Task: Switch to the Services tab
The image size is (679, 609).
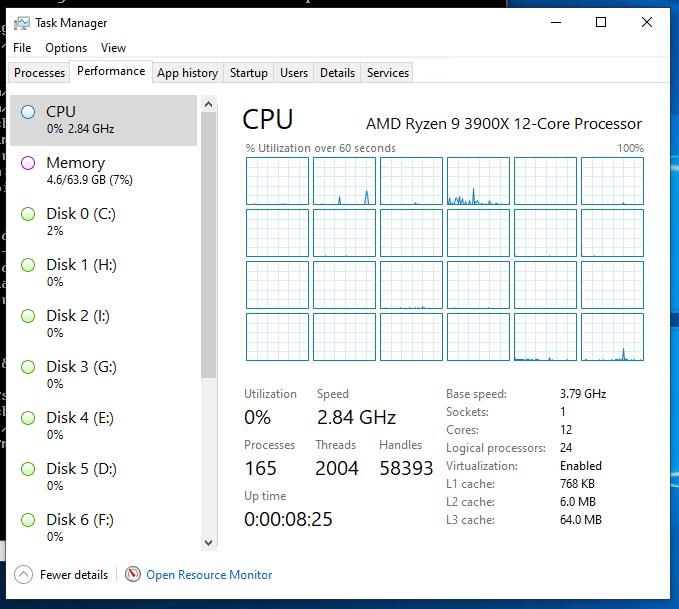Action: pos(388,73)
